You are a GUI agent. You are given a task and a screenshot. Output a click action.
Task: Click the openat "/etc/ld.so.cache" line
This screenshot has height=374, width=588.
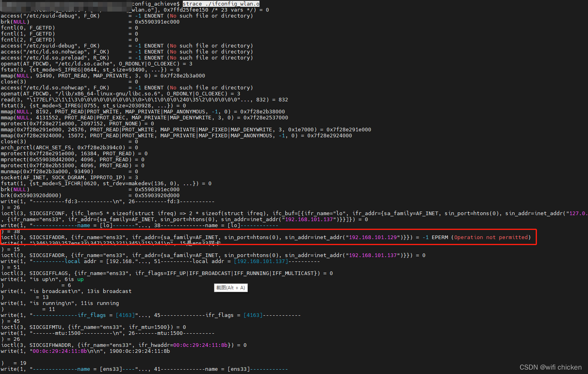pyautogui.click(x=97, y=64)
